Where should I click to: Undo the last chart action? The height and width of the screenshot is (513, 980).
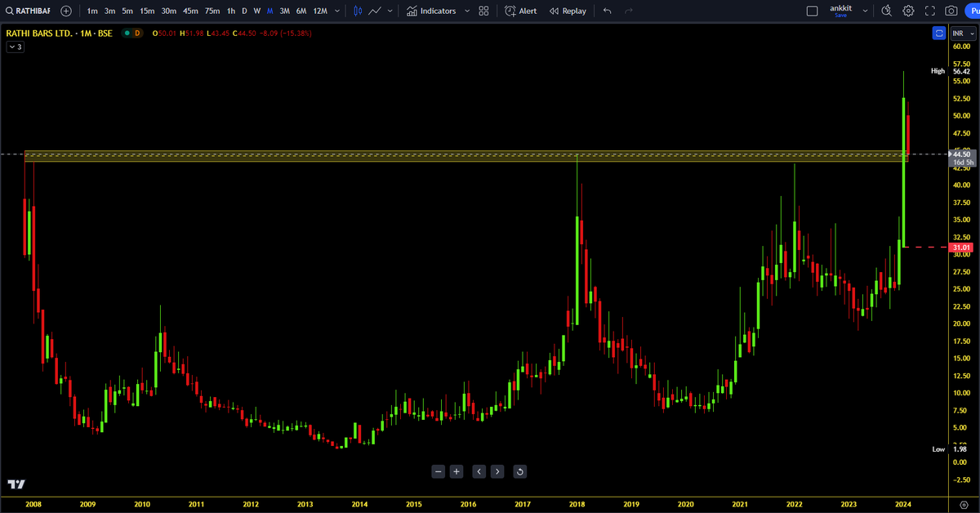pyautogui.click(x=607, y=11)
